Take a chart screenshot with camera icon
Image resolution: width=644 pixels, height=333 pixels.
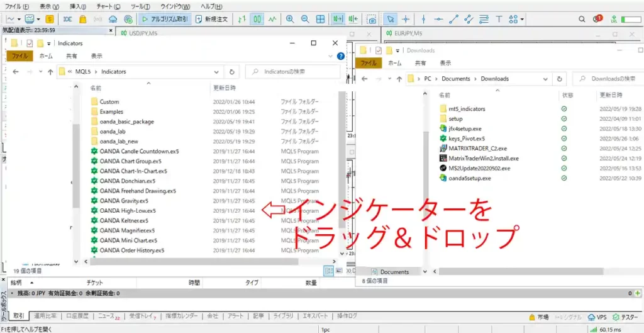point(372,20)
